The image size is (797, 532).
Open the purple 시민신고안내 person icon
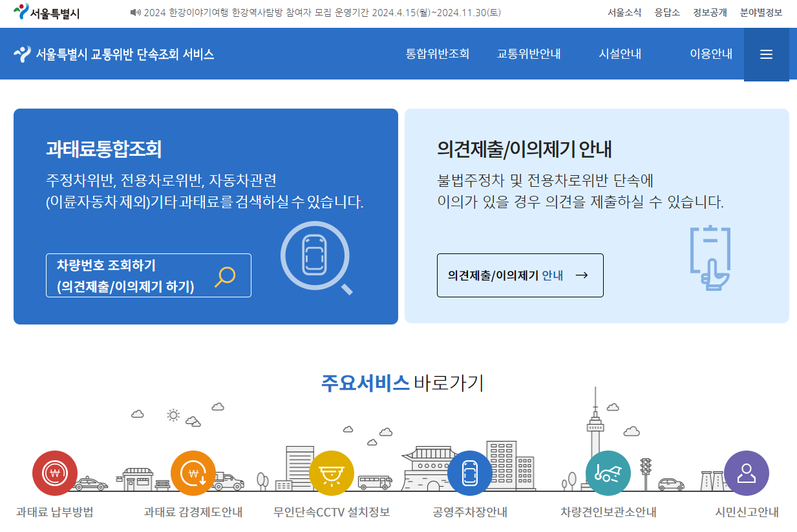click(747, 473)
